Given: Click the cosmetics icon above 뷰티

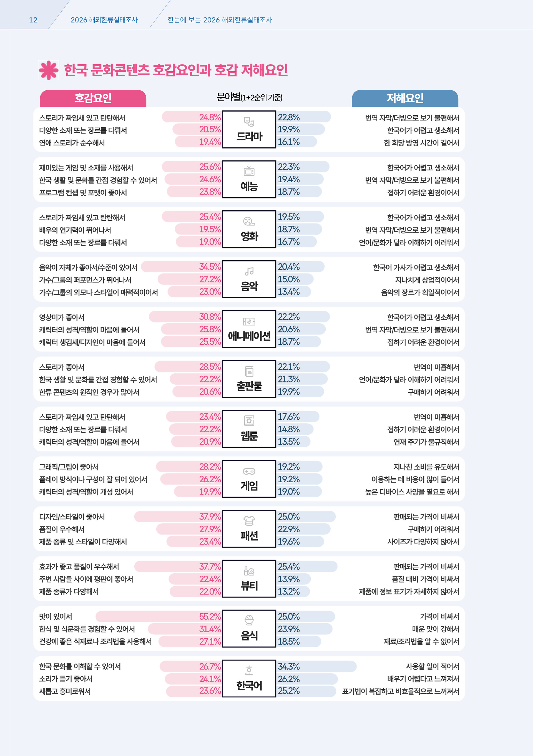Looking at the screenshot, I should click(249, 571).
